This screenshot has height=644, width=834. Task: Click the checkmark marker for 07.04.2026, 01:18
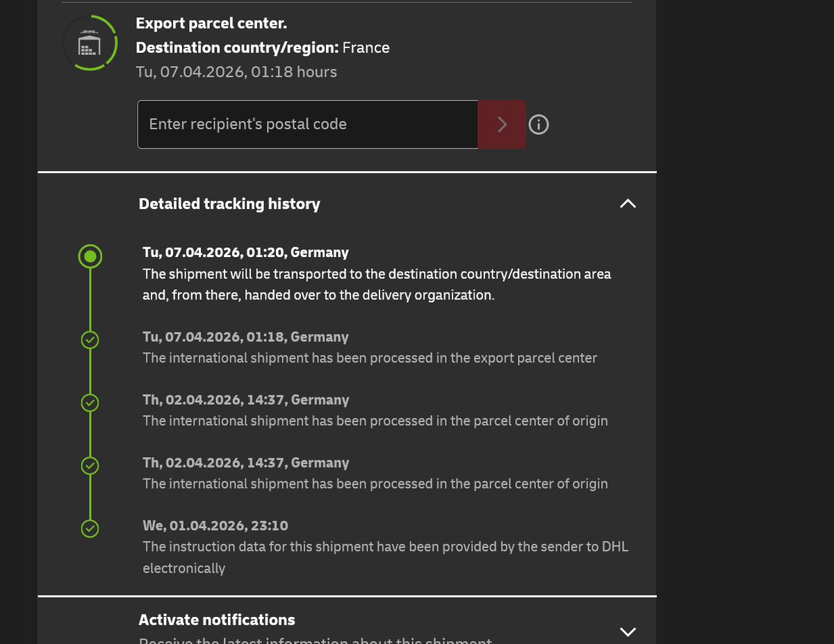[90, 340]
